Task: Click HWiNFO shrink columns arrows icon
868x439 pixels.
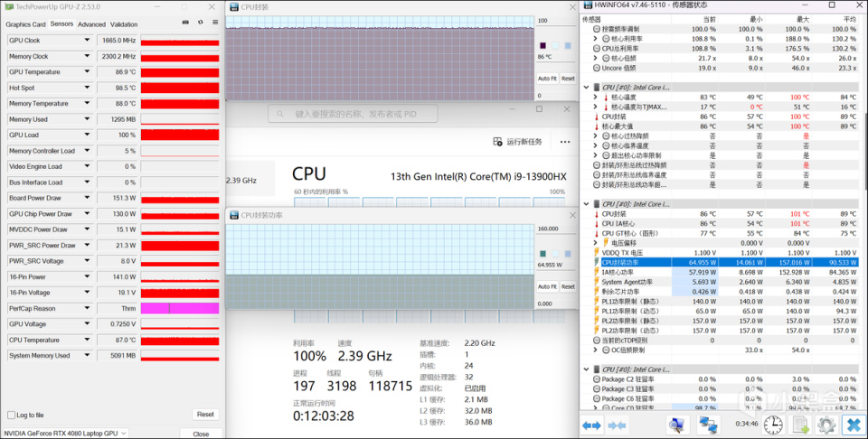Action: click(617, 425)
